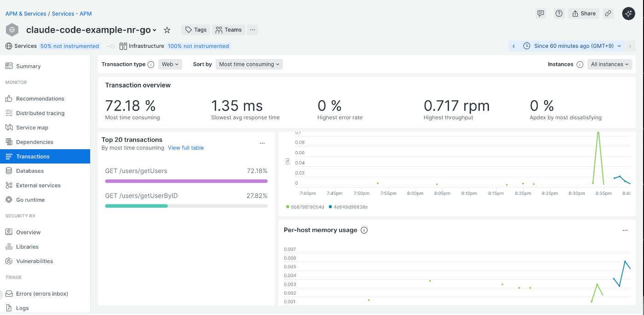Click the Infrastructure hosts icon
This screenshot has width=644, height=315.
(x=123, y=46)
